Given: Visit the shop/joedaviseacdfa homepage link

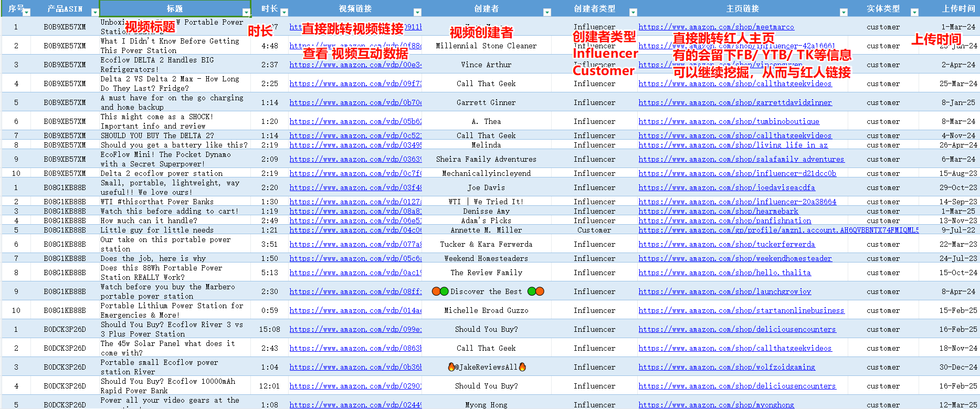Looking at the screenshot, I should coord(726,187).
